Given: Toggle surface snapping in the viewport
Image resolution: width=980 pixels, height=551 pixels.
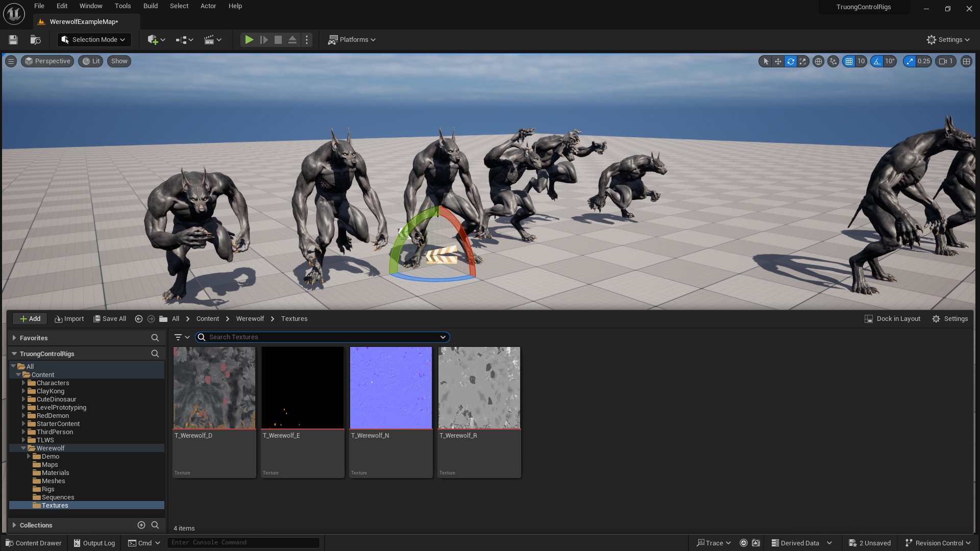Looking at the screenshot, I should pos(833,61).
